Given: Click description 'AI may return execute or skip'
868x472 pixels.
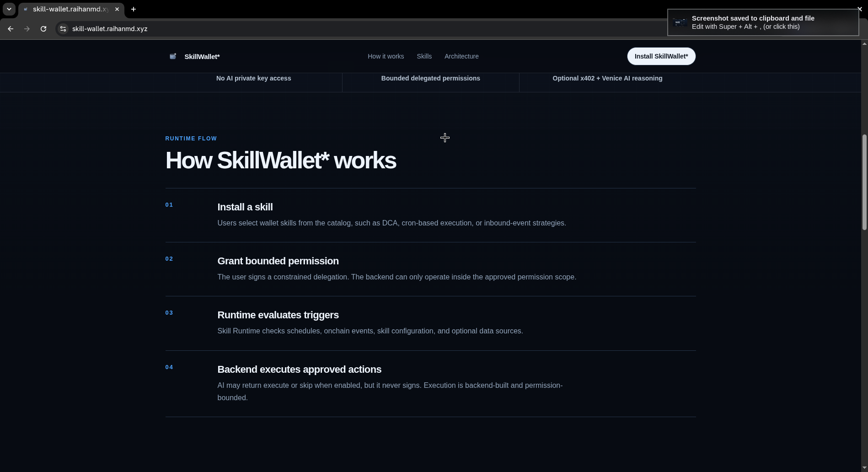Looking at the screenshot, I should tap(390, 392).
